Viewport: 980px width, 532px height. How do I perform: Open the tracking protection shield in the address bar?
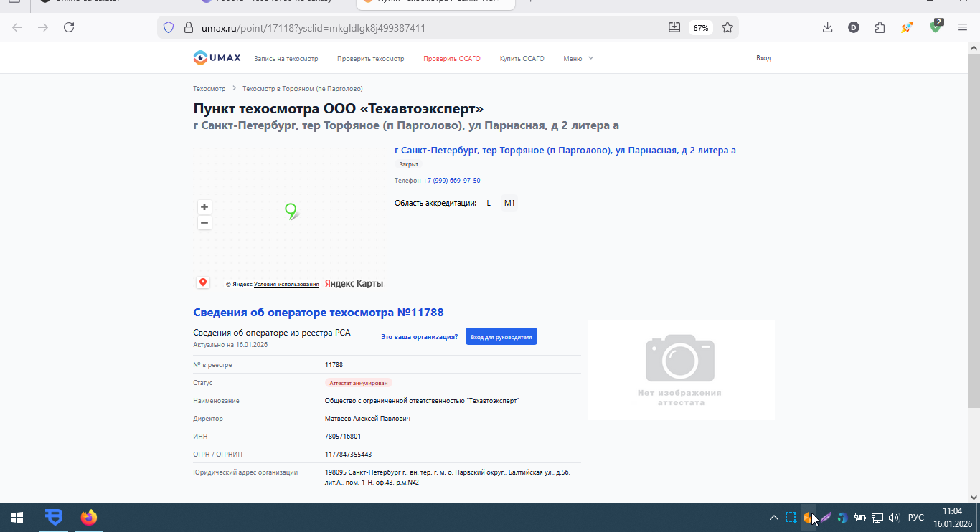pyautogui.click(x=169, y=27)
